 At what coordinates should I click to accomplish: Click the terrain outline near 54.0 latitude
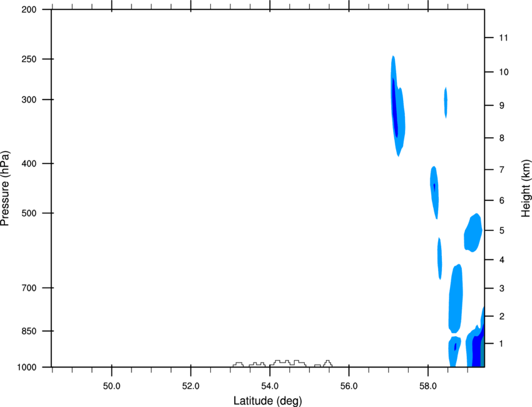pyautogui.click(x=288, y=363)
